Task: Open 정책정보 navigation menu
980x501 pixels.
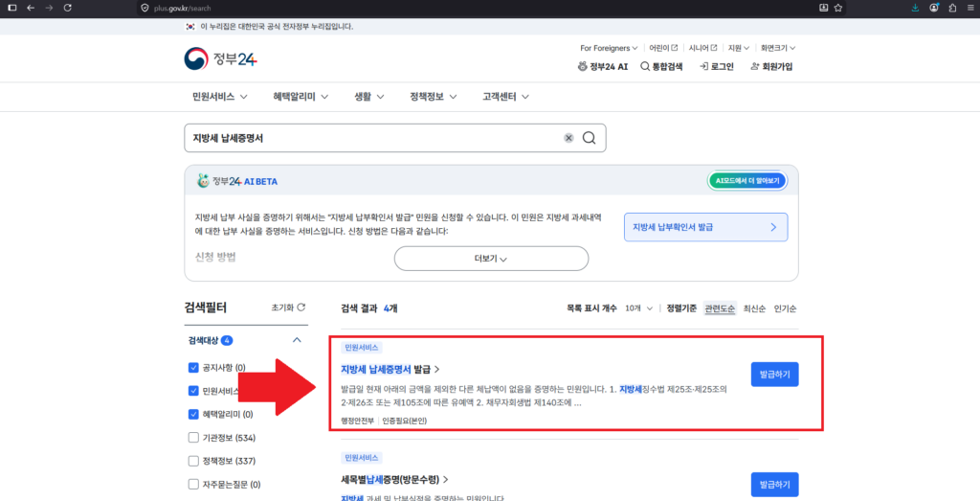Action: (434, 97)
